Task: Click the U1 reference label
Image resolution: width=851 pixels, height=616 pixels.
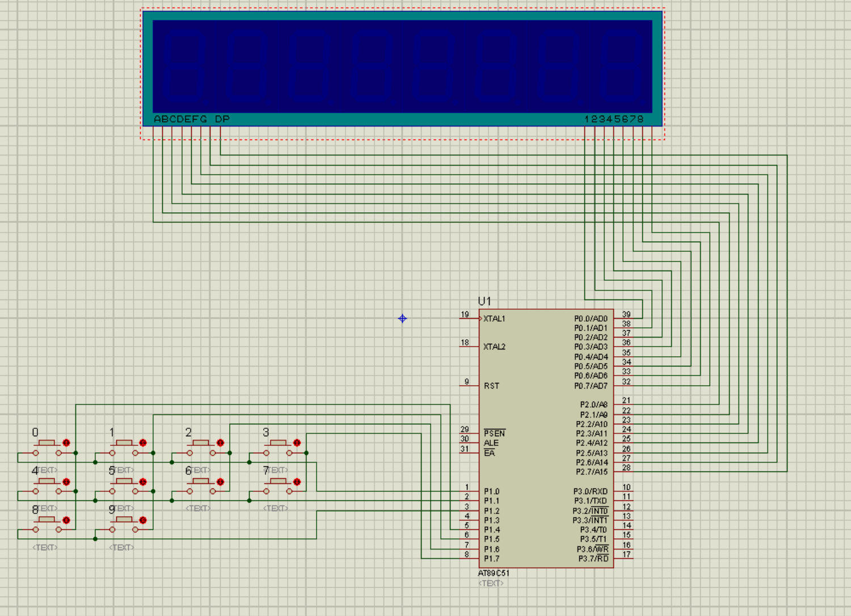Action: click(485, 301)
